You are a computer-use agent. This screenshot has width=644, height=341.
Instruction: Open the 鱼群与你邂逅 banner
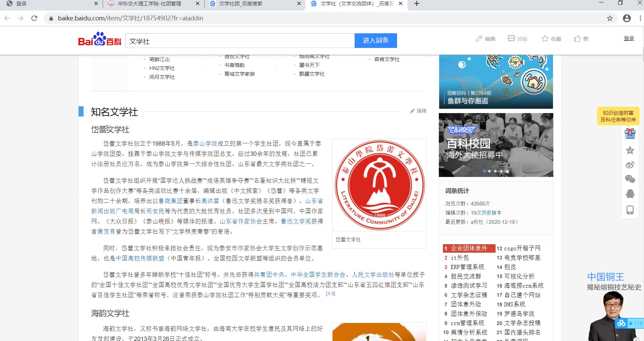tap(496, 82)
